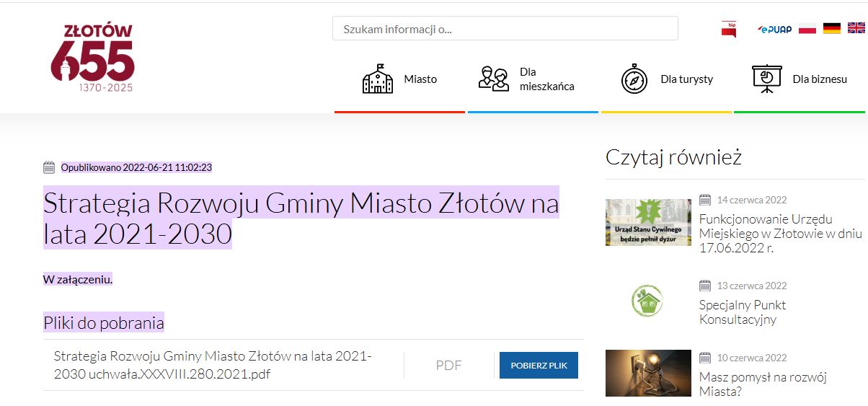Open the Dla turysty menu

click(686, 79)
